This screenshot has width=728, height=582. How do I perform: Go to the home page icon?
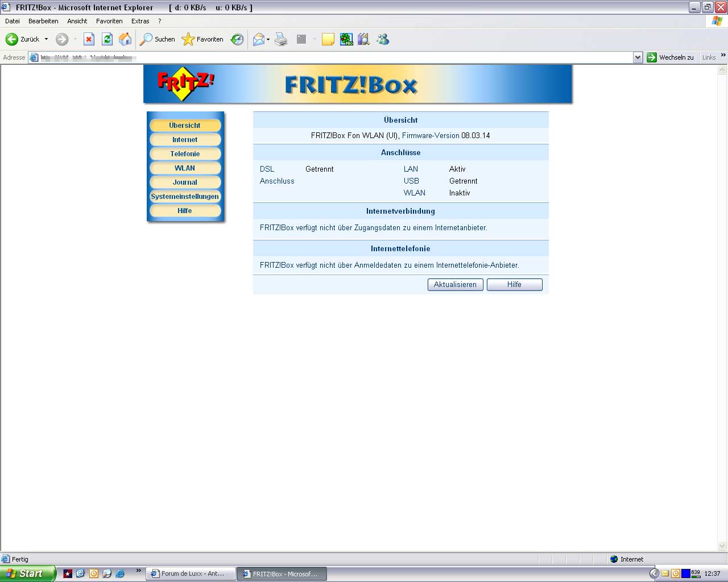click(x=125, y=39)
